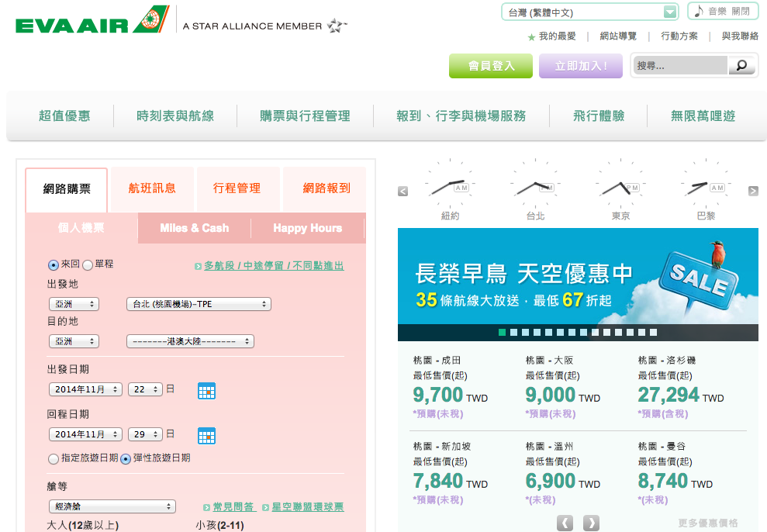Open the 與我聯絡 link
Image resolution: width=767 pixels, height=532 pixels.
click(x=740, y=36)
